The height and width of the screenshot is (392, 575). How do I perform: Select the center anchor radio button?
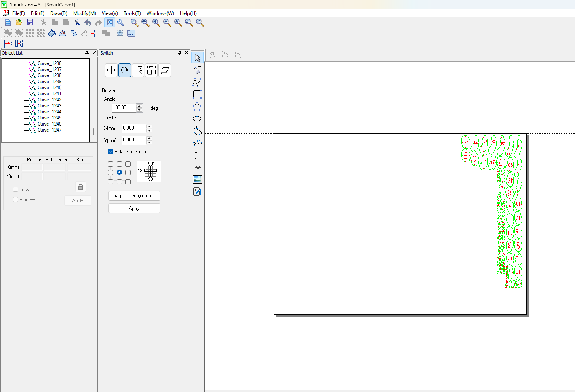pos(119,172)
